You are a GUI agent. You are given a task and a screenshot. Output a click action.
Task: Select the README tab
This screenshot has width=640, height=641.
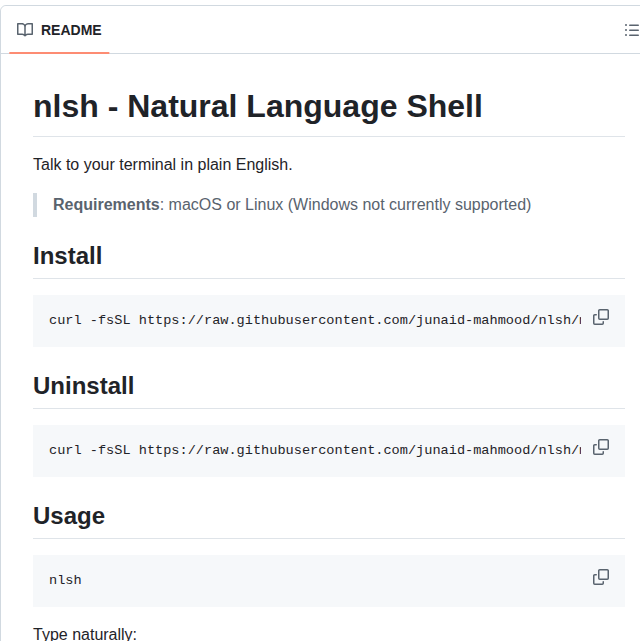(x=59, y=30)
